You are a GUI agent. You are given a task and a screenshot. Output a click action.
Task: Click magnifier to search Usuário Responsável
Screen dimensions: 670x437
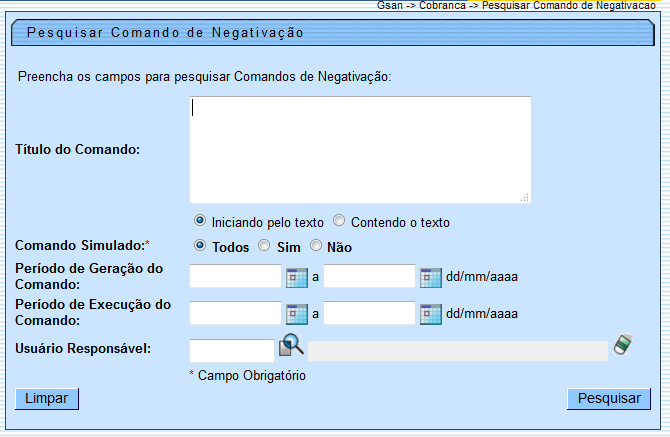pyautogui.click(x=290, y=346)
